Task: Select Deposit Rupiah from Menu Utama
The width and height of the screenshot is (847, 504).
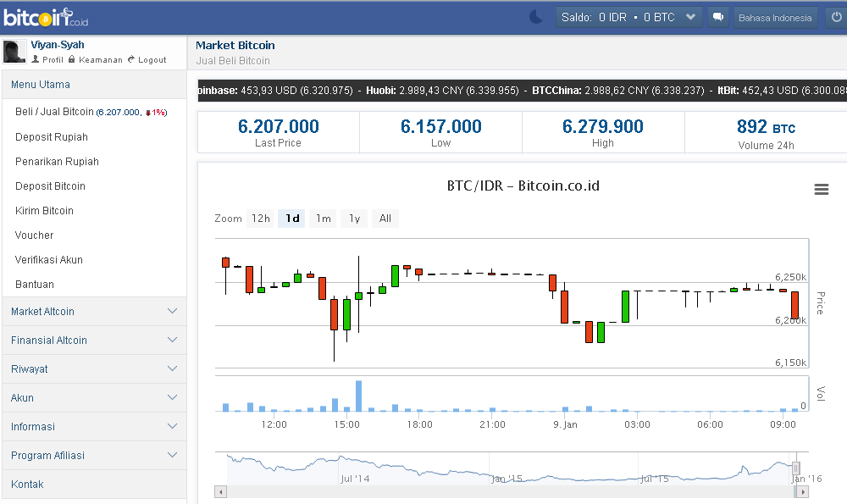Action: (x=51, y=136)
